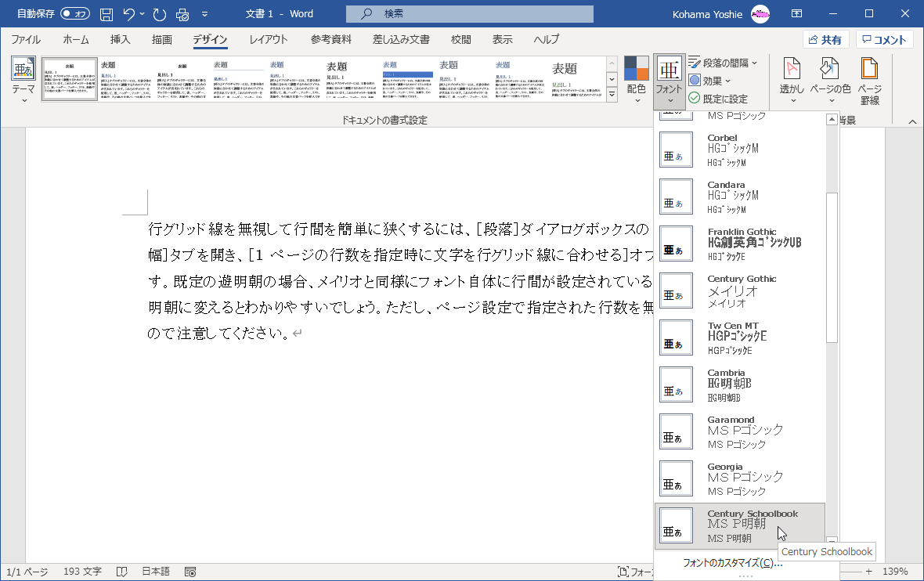Image resolution: width=924 pixels, height=581 pixels.
Task: Click the フォント theme fonts button
Action: coord(669,81)
